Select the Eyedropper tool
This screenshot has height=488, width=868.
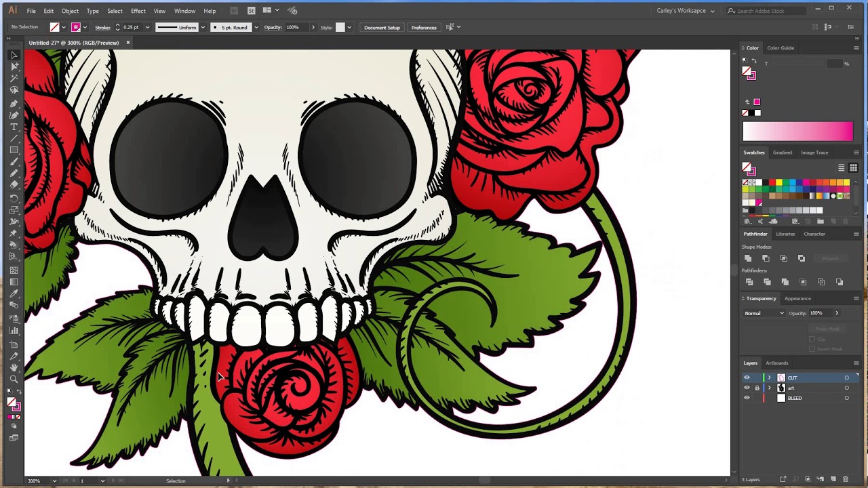tap(14, 294)
